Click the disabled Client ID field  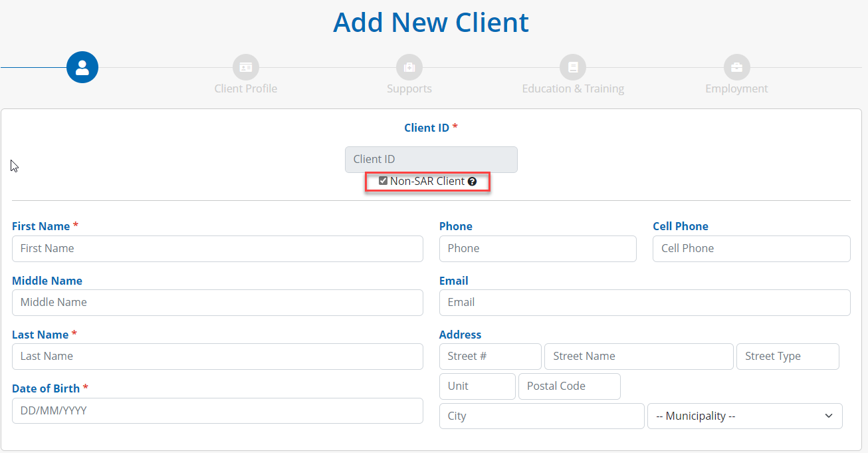coord(431,160)
